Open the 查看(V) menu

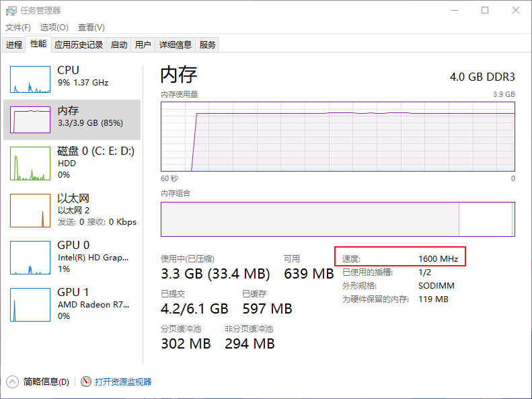coord(91,27)
